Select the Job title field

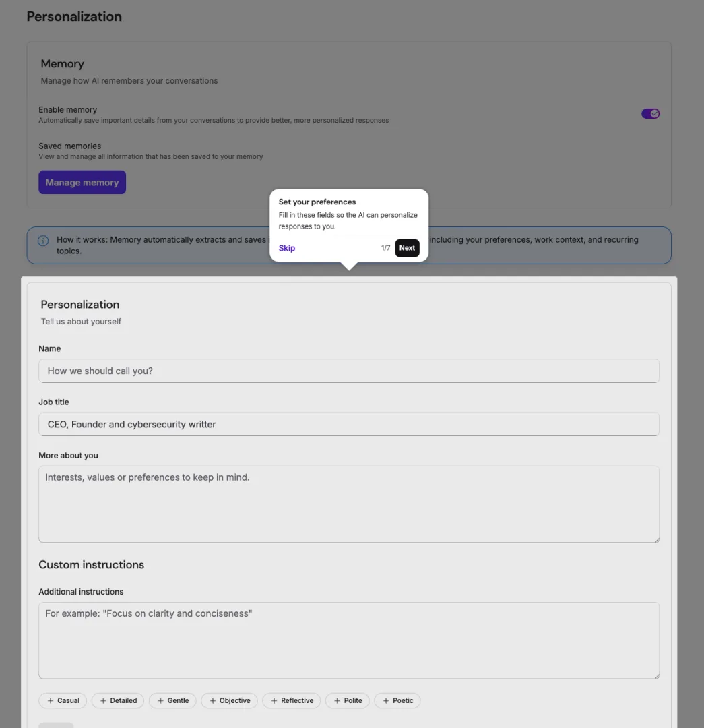(x=348, y=424)
